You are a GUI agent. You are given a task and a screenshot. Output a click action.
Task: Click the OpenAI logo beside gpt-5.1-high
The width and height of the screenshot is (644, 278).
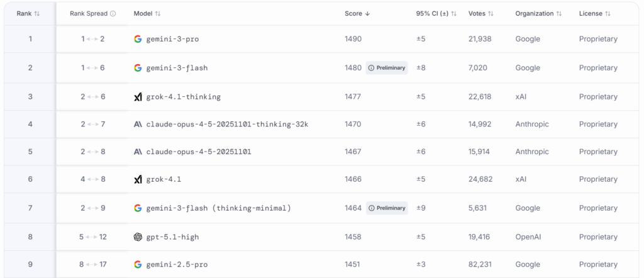138,237
